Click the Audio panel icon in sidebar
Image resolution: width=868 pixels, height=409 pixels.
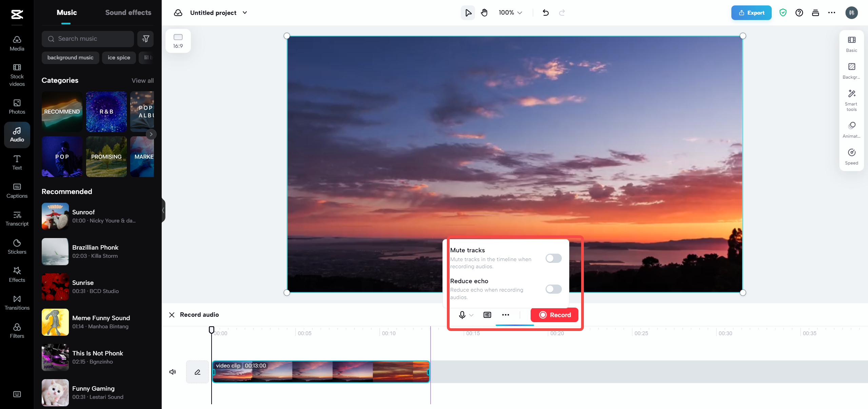click(17, 135)
